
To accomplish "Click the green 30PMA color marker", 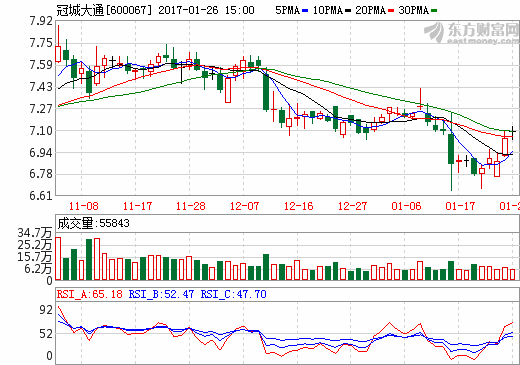I will click(x=434, y=11).
